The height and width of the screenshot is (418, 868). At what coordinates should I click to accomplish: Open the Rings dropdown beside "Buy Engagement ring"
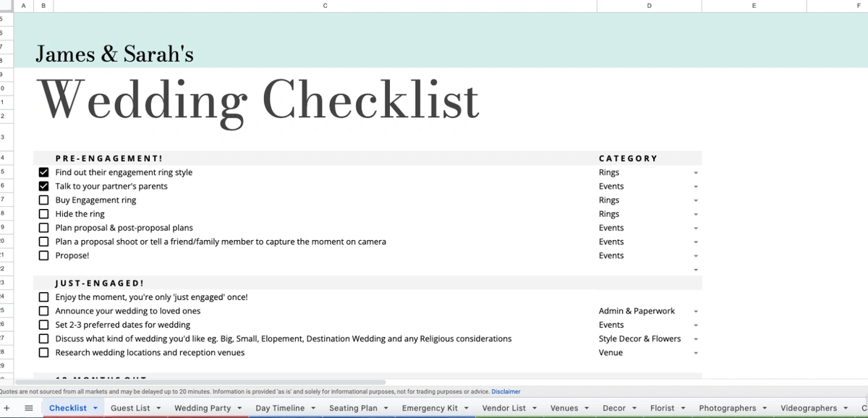tap(695, 200)
